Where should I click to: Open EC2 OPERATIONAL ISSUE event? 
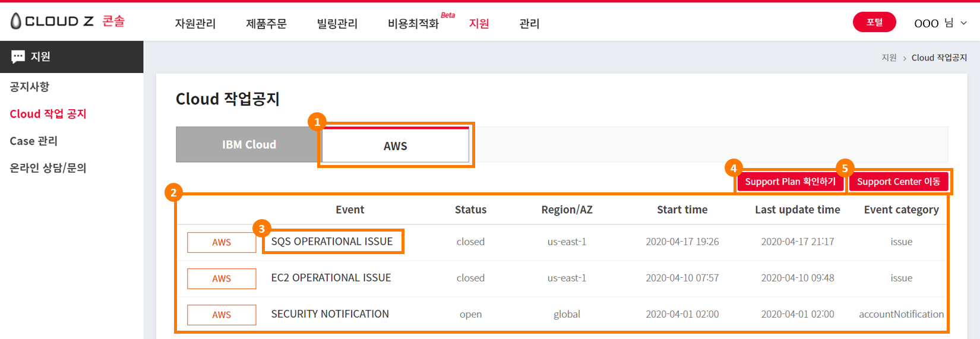pyautogui.click(x=331, y=278)
